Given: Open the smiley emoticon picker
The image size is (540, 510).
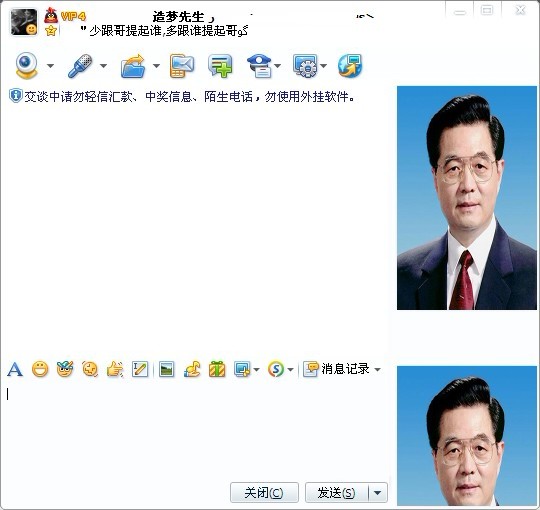Looking at the screenshot, I should (40, 369).
